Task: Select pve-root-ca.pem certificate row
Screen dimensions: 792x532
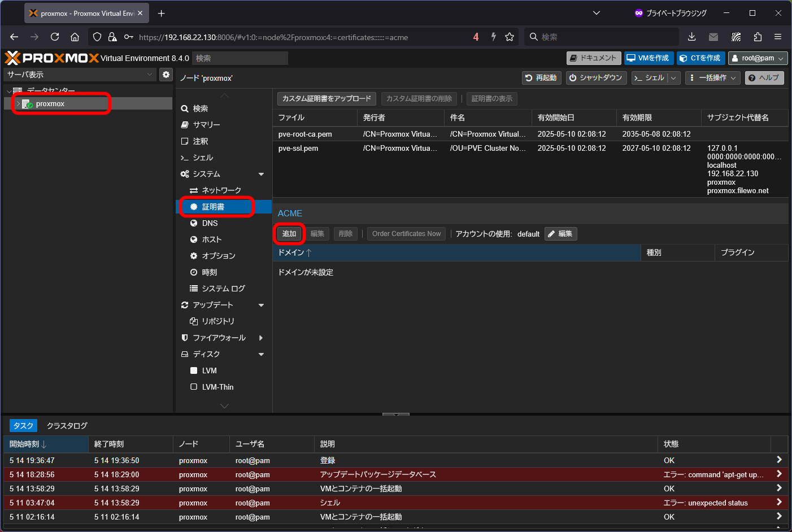Action: coord(530,134)
